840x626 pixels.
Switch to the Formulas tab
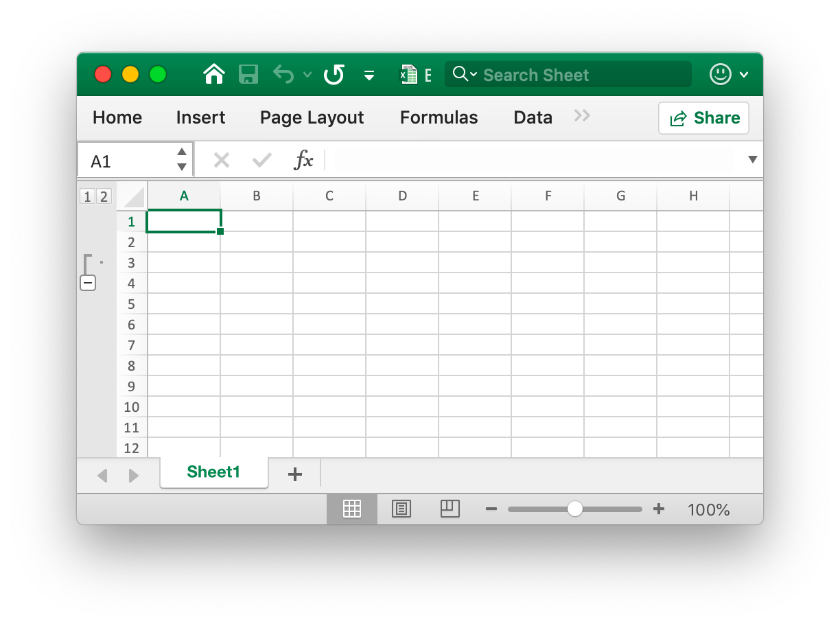coord(439,117)
